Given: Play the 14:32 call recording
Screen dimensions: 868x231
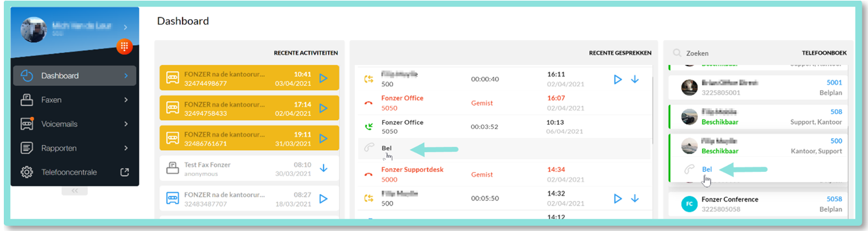Looking at the screenshot, I should click(x=617, y=199).
